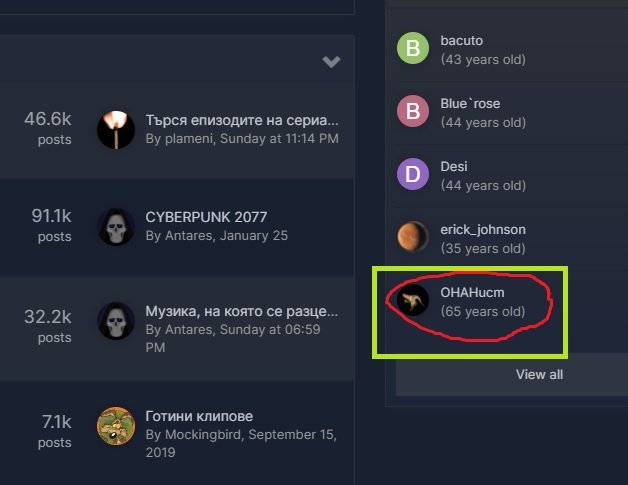This screenshot has height=485, width=628.
Task: Open the Desi username link
Action: click(454, 166)
